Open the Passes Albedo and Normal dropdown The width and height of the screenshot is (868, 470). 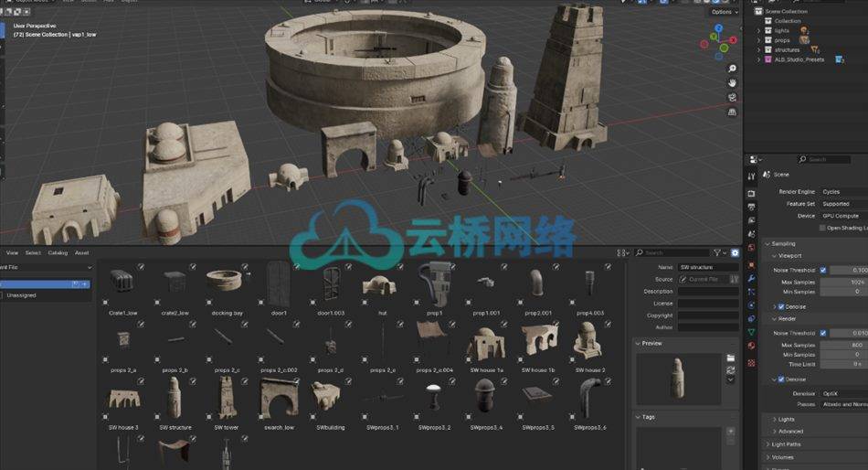[x=843, y=404]
